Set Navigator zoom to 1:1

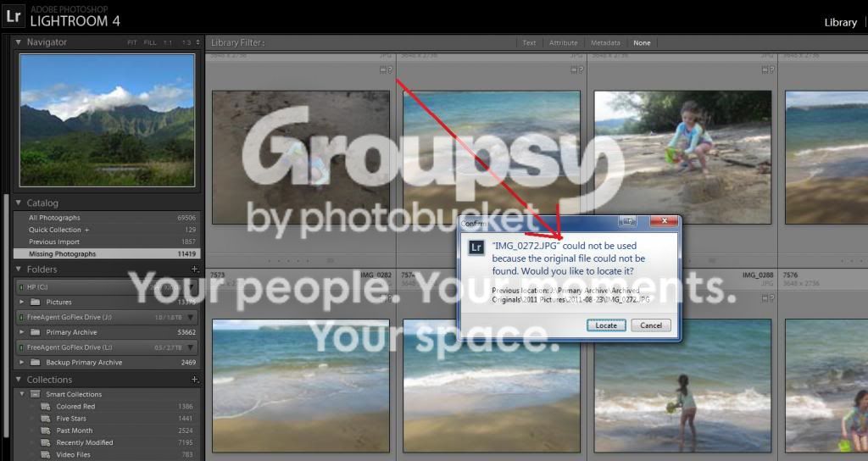(x=168, y=42)
